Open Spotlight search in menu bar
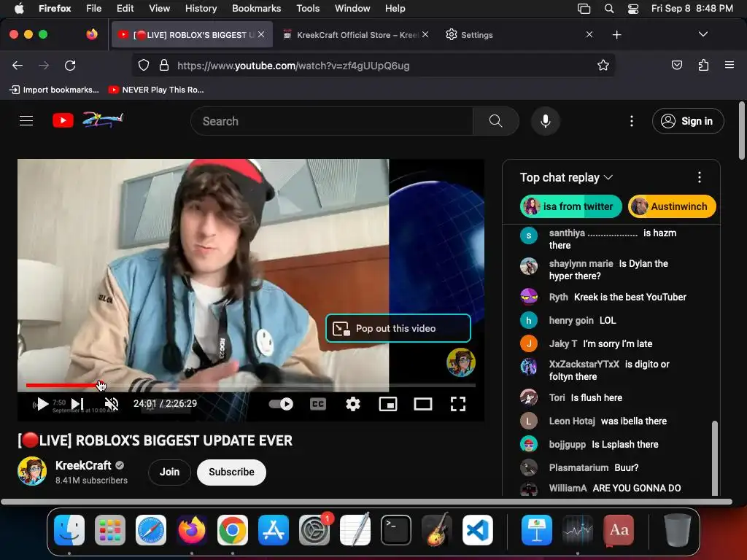747x560 pixels. [x=609, y=9]
